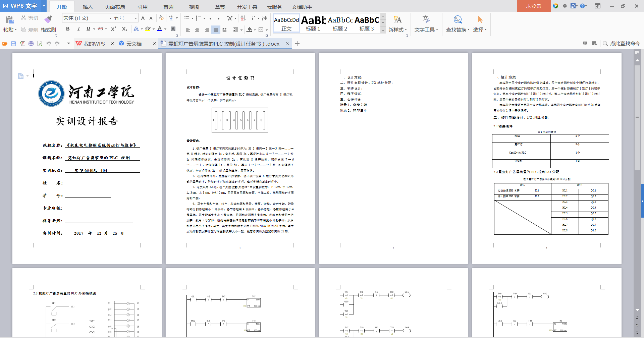Expand the borders dropdown arrow
This screenshot has height=338, width=644.
(266, 30)
